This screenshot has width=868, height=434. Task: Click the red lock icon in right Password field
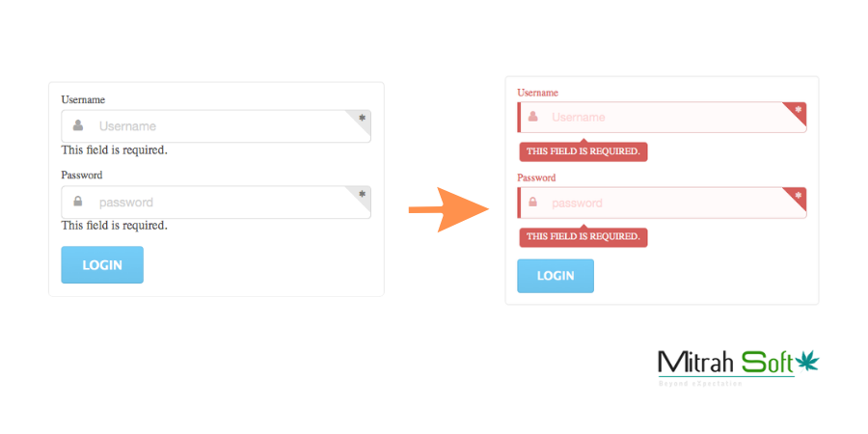pyautogui.click(x=533, y=203)
